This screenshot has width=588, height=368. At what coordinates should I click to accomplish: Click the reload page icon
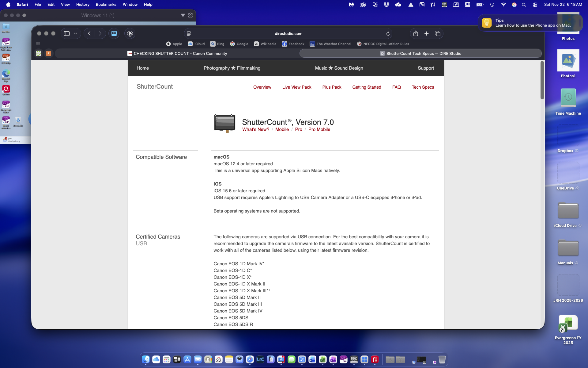tap(388, 34)
